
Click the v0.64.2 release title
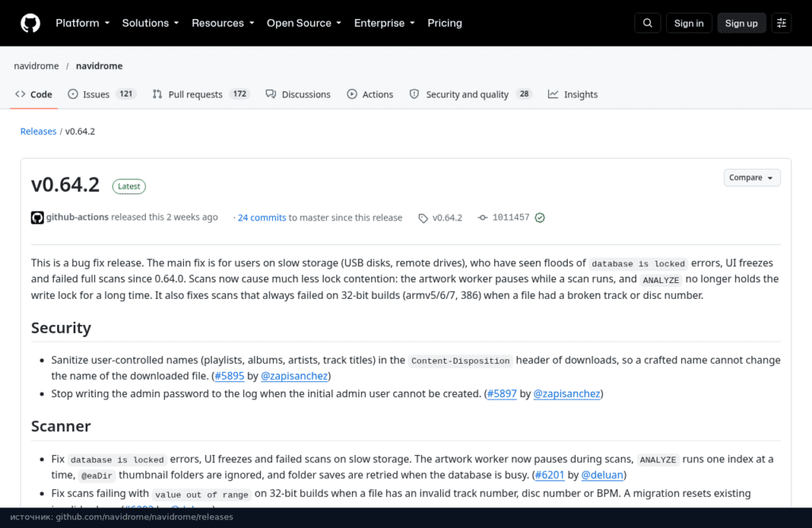point(65,185)
